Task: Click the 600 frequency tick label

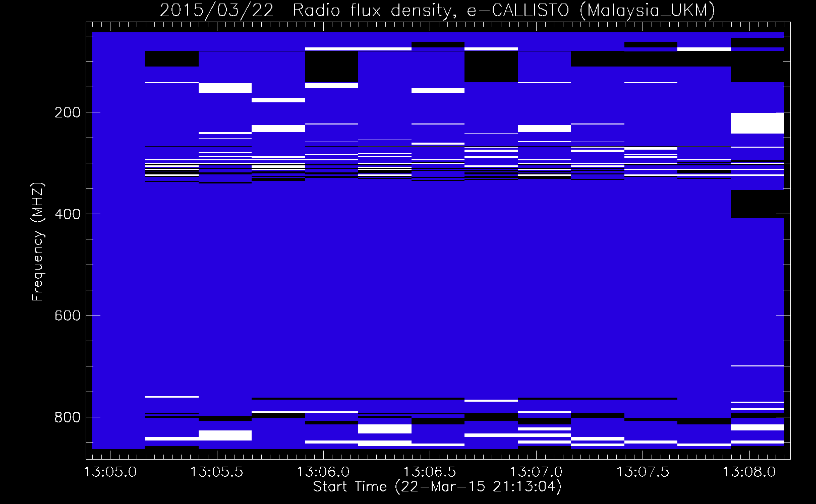Action: [x=68, y=316]
